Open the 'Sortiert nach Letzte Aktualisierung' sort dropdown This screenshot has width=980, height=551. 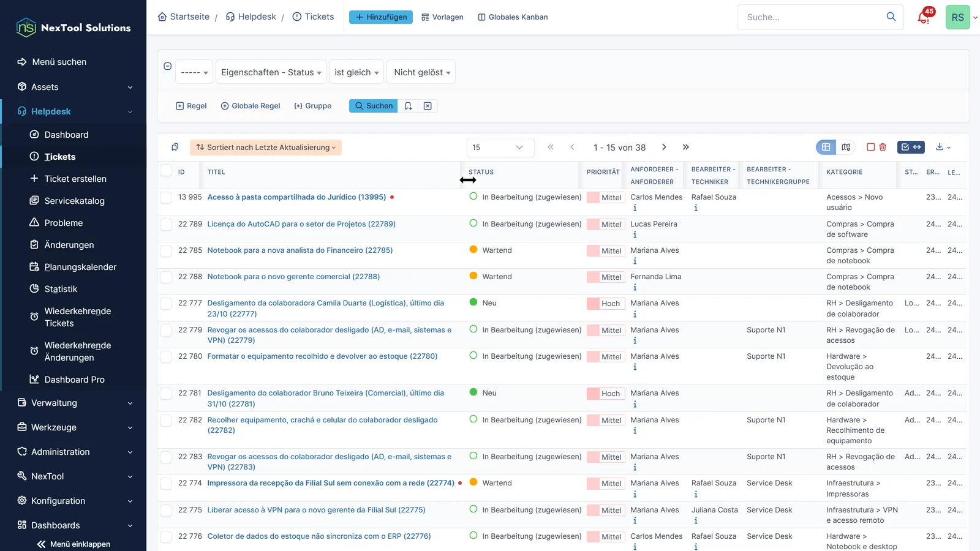tap(266, 148)
